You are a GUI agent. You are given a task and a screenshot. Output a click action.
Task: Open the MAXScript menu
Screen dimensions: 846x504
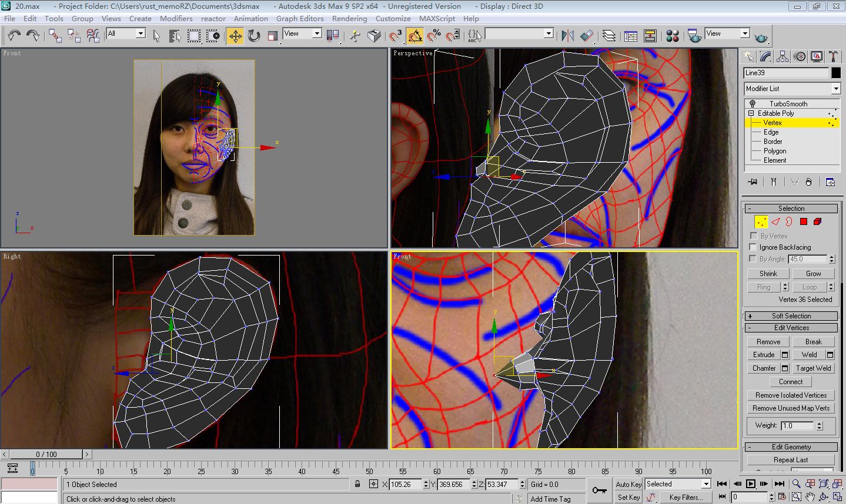click(437, 18)
